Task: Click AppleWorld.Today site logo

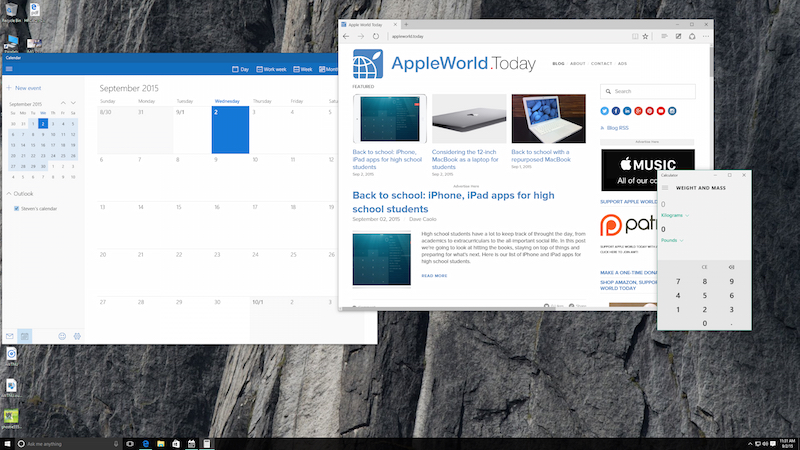Action: coord(444,63)
